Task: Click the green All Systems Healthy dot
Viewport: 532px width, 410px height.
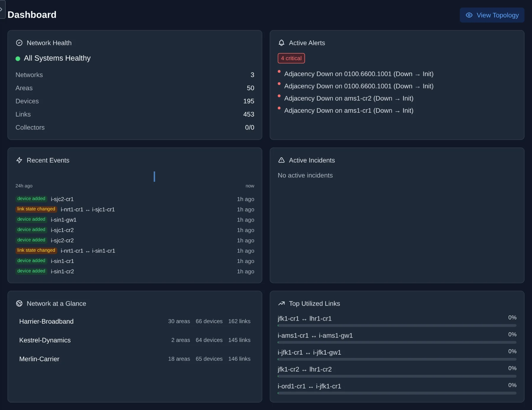Action: [x=18, y=59]
